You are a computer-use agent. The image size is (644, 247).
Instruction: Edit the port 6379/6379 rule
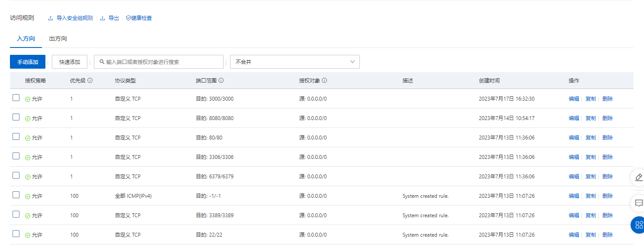coord(574,177)
